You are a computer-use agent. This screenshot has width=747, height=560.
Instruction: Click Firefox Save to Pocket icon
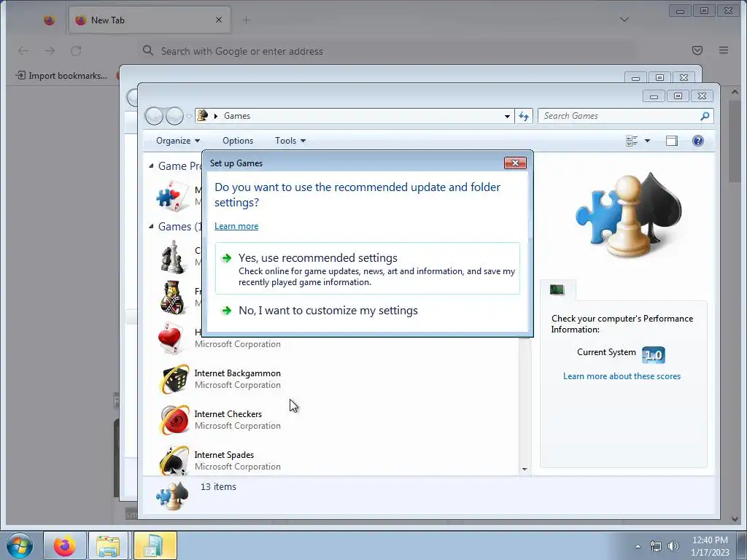pyautogui.click(x=697, y=50)
